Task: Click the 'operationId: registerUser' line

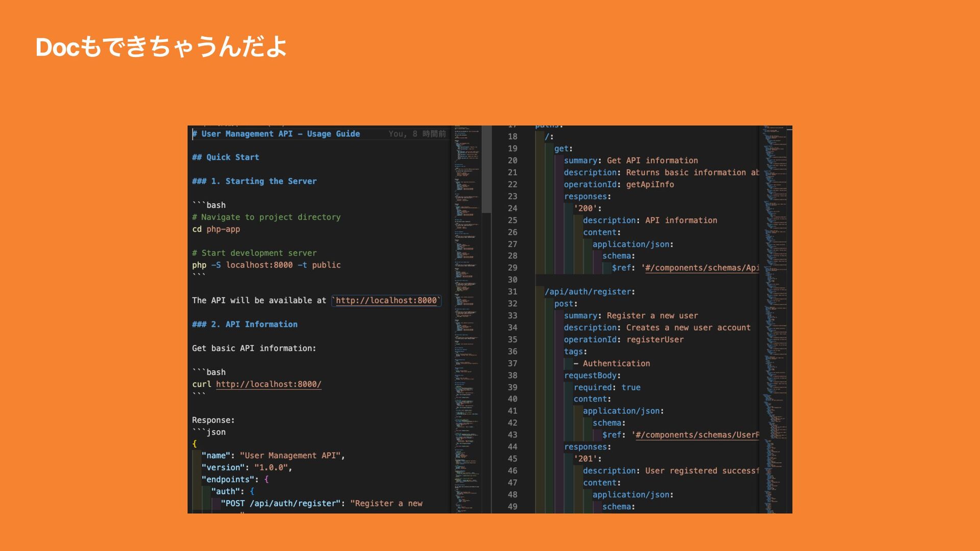Action: (x=623, y=340)
